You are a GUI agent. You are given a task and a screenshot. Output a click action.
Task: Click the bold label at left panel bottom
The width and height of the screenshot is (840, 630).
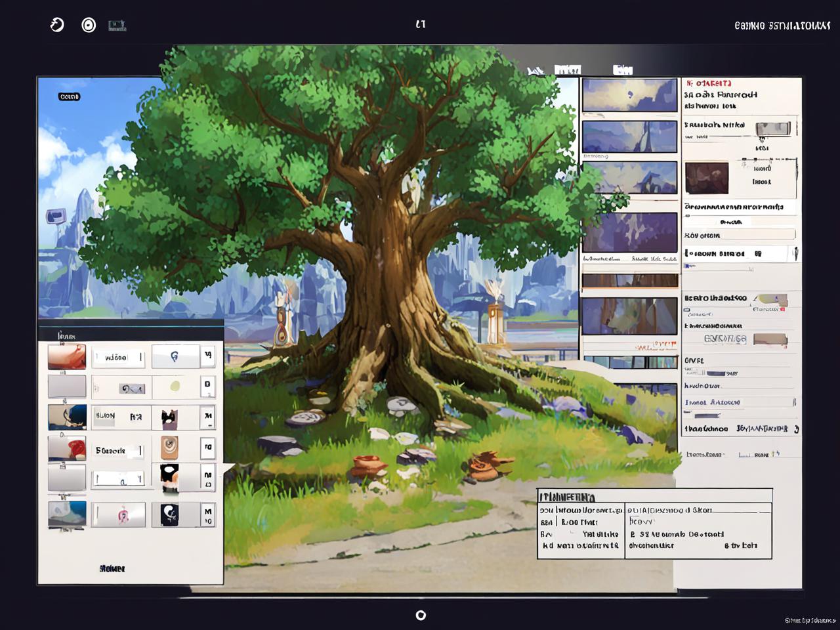pyautogui.click(x=112, y=569)
